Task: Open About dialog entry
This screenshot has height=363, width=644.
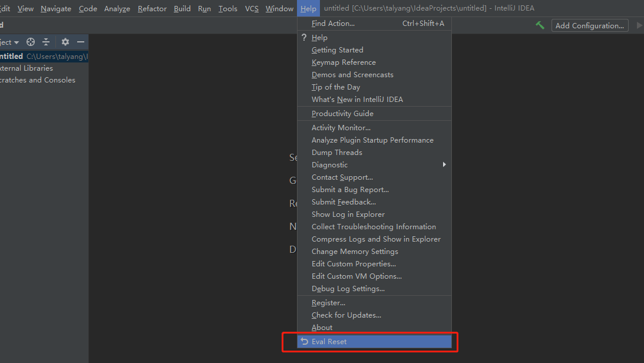Action: click(x=374, y=327)
